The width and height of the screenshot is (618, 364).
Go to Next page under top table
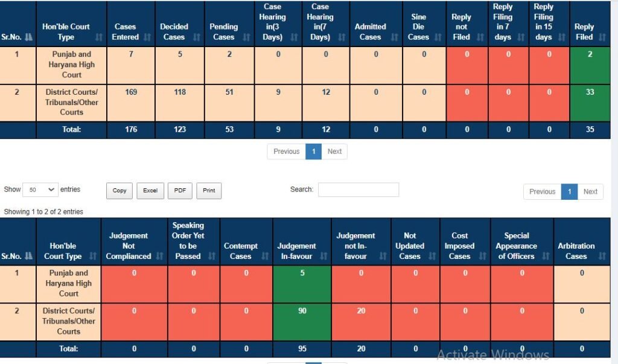[334, 152]
